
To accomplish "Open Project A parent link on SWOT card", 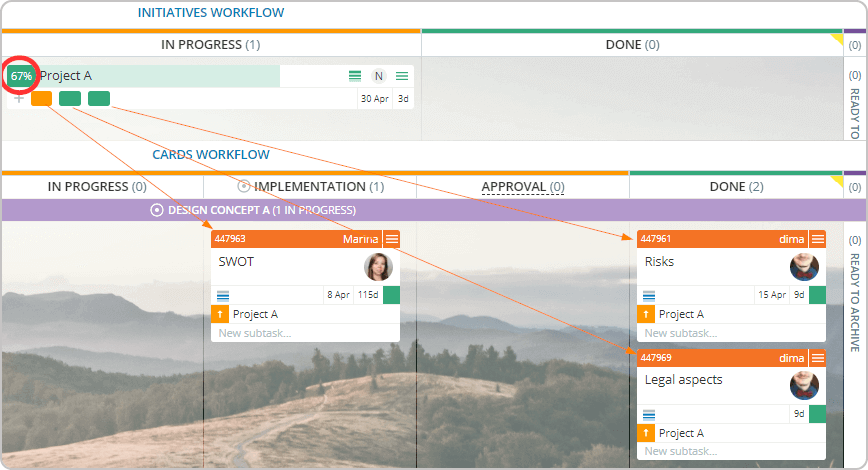I will (x=255, y=314).
